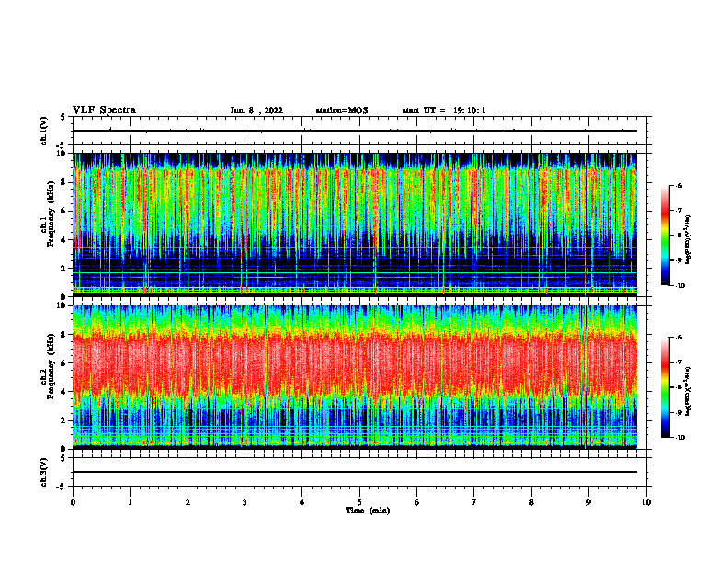Click the ch.2 "Frequency (kHz)" axis label

51,366
